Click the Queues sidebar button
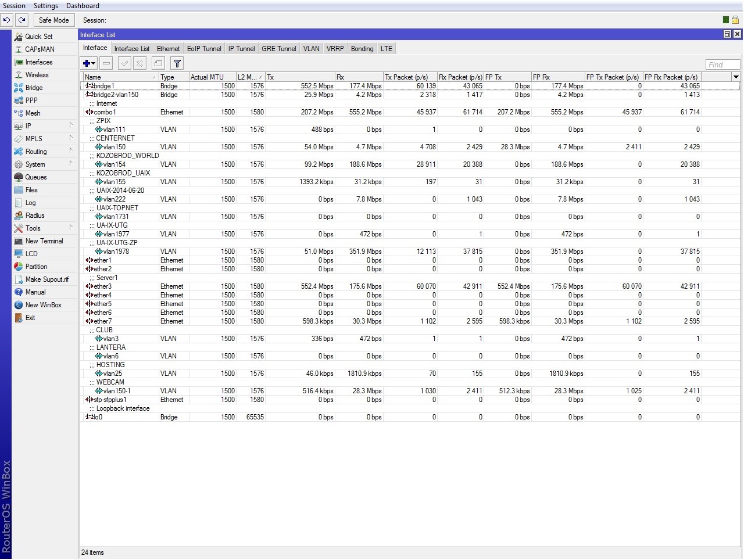Image resolution: width=744 pixels, height=560 pixels. (35, 177)
